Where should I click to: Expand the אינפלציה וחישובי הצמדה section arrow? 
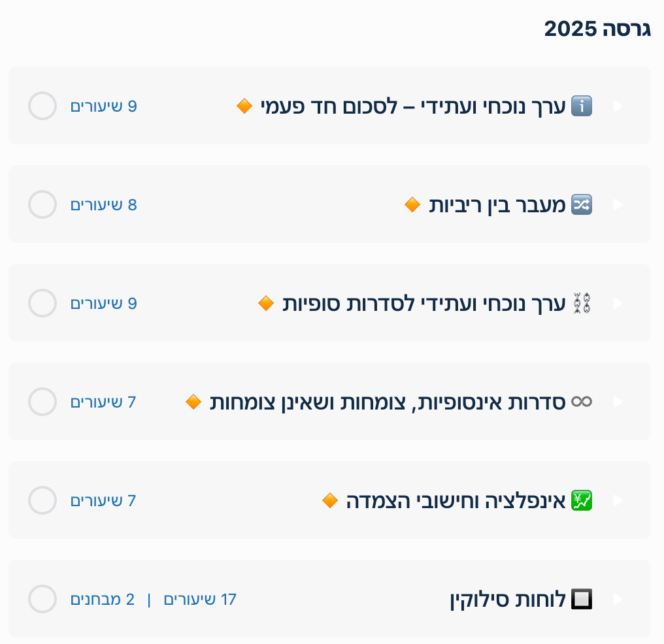pos(618,500)
